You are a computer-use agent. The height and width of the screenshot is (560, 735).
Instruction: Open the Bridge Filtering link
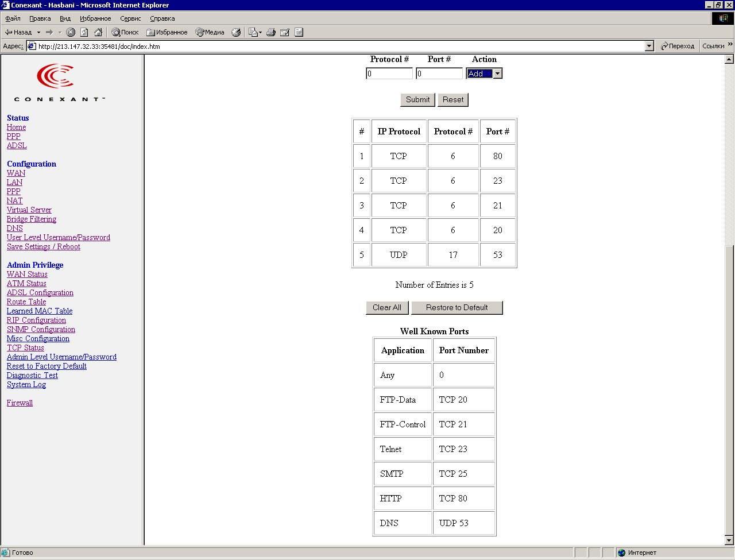click(x=32, y=219)
